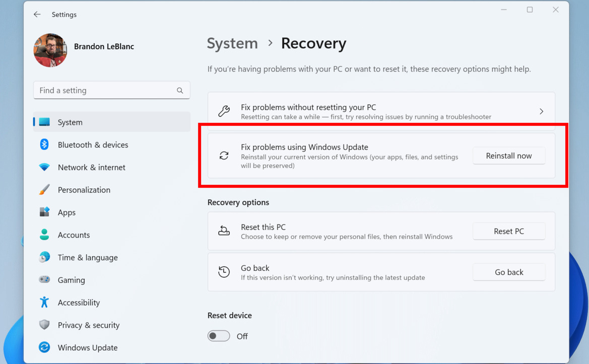
Task: Click System in the breadcrumb
Action: pos(232,43)
